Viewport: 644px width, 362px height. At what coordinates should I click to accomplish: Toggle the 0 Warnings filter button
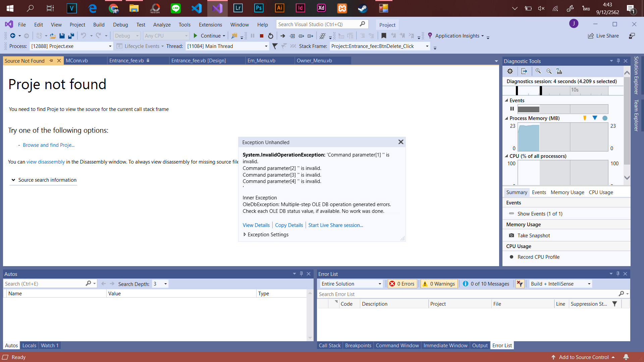439,284
